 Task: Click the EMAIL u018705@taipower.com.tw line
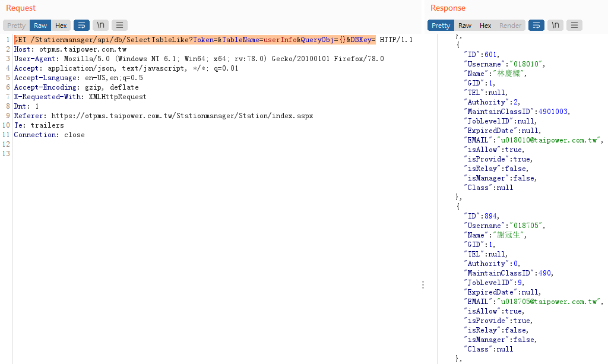534,302
